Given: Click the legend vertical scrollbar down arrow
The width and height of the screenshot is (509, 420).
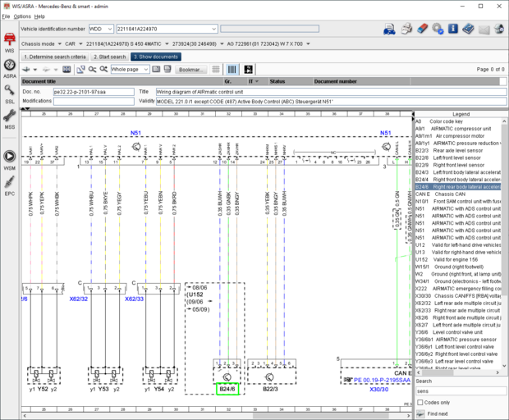Looking at the screenshot, I should [x=504, y=366].
